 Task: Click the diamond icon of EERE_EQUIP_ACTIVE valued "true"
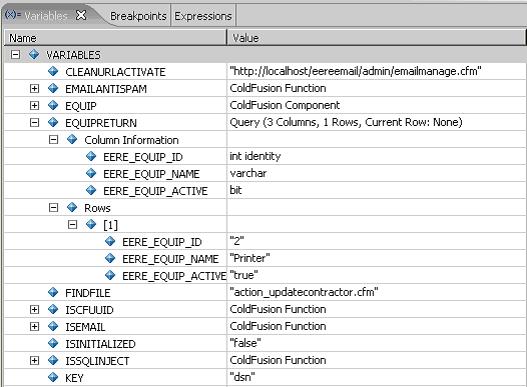[x=110, y=275]
